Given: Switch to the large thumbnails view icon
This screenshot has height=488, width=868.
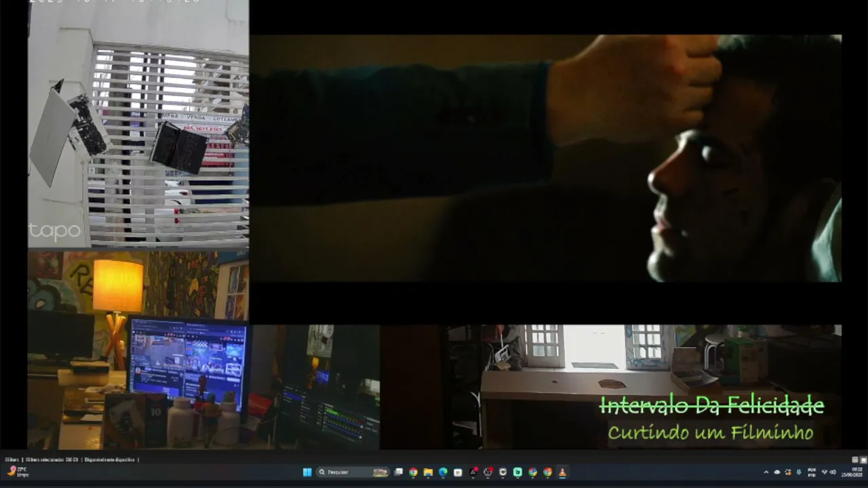Looking at the screenshot, I should [x=863, y=460].
